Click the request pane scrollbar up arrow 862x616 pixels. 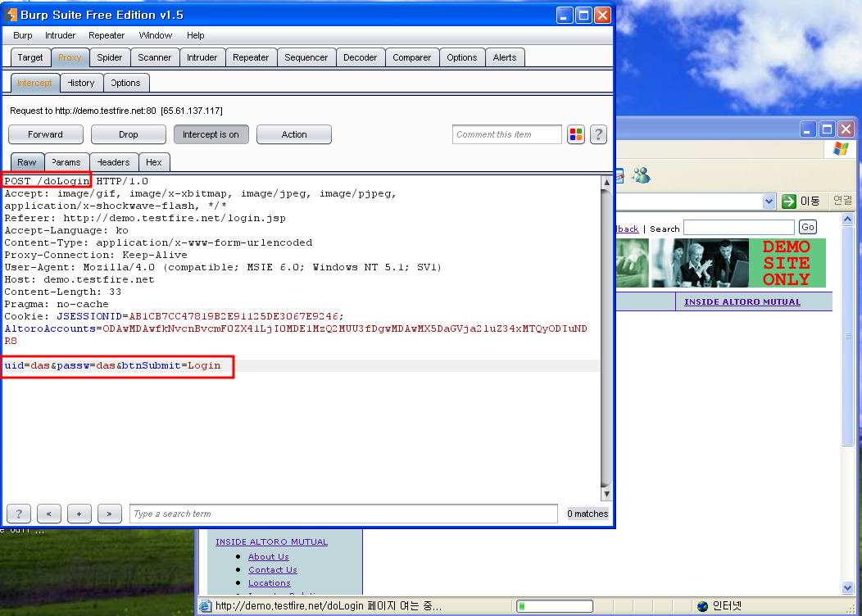pos(606,183)
